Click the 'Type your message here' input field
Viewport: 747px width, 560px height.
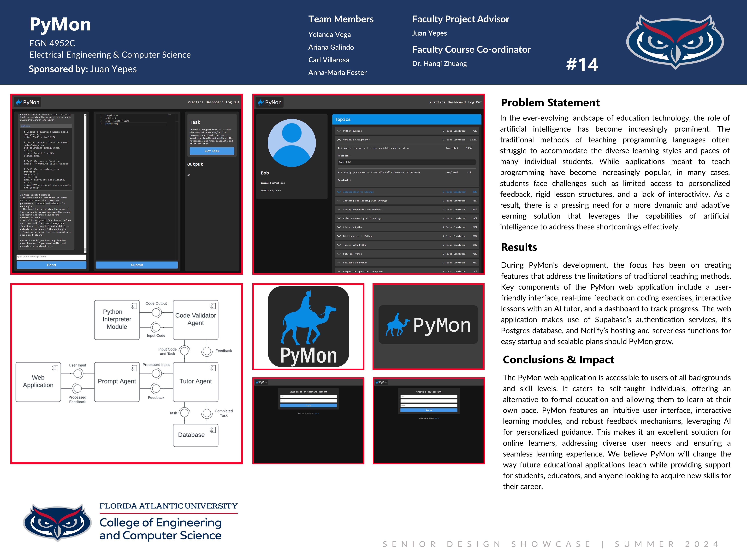pos(51,257)
